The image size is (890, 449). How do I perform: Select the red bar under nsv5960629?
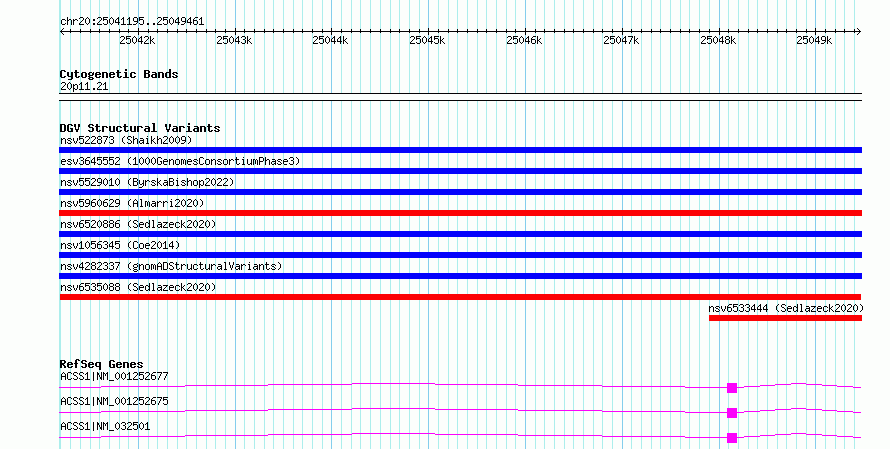click(460, 213)
